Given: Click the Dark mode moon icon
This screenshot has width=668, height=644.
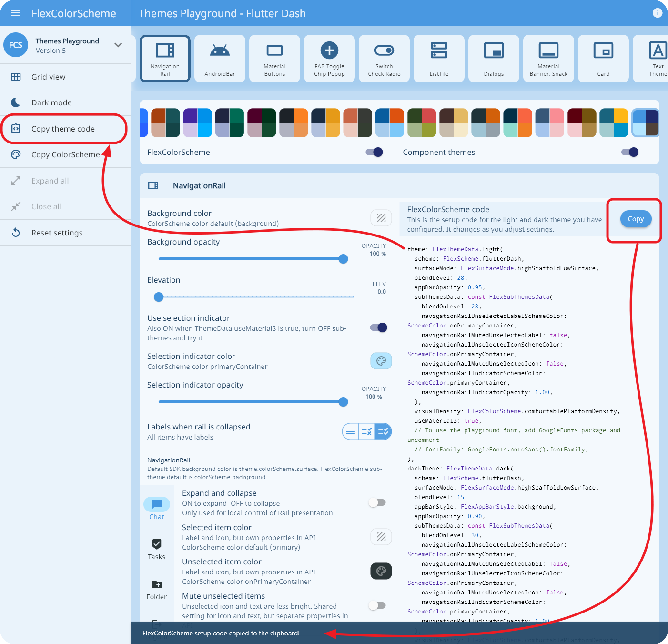Looking at the screenshot, I should click(x=16, y=102).
